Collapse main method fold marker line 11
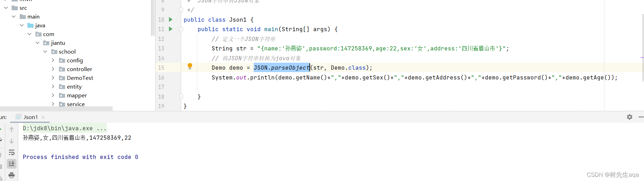Screen dimensions: 644x181 [x=181, y=29]
